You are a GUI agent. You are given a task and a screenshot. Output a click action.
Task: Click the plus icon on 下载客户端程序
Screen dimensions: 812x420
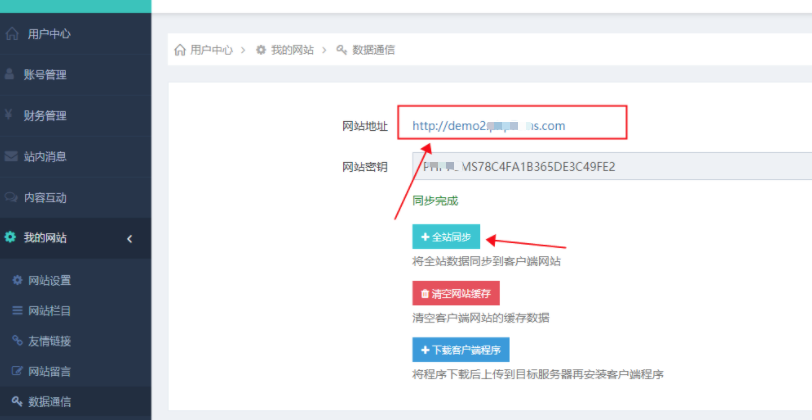click(x=426, y=350)
